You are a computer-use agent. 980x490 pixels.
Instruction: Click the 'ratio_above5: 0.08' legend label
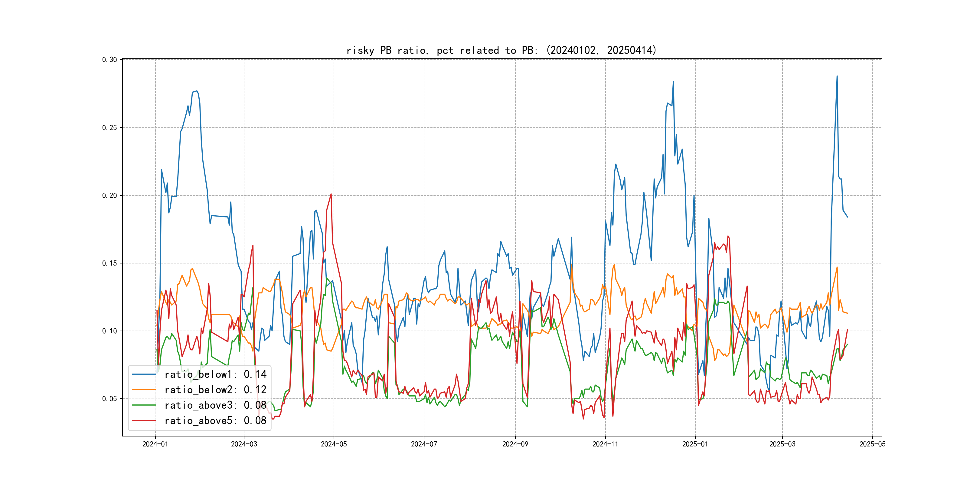pos(215,420)
